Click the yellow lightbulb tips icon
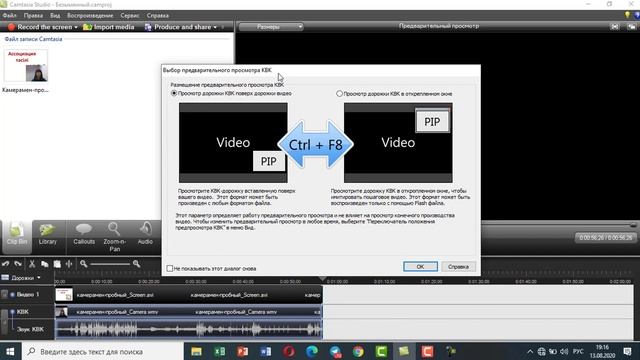 [627, 15]
